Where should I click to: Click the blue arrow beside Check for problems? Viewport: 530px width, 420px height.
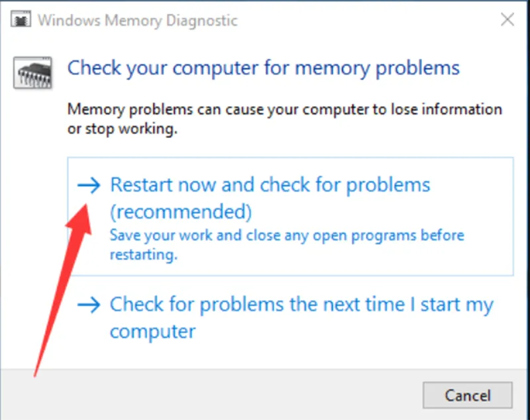tap(88, 305)
